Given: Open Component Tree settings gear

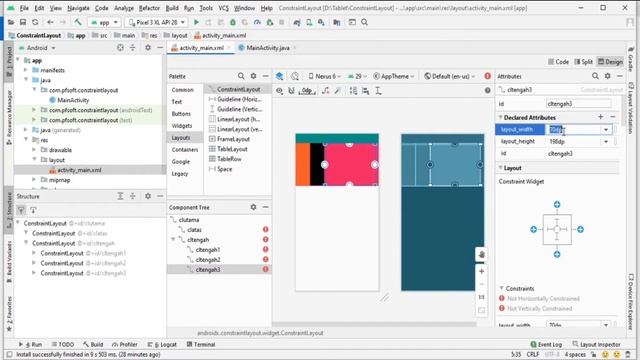Looking at the screenshot, I should pos(253,207).
